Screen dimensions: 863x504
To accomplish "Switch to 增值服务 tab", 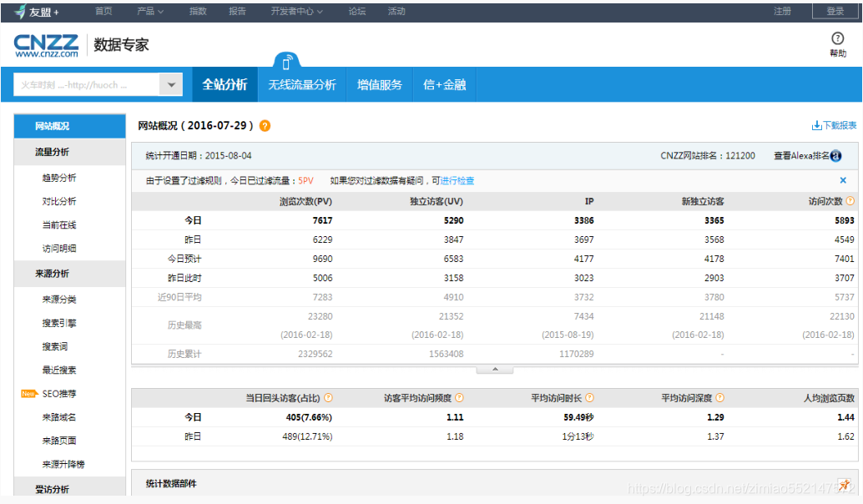I will pyautogui.click(x=380, y=85).
